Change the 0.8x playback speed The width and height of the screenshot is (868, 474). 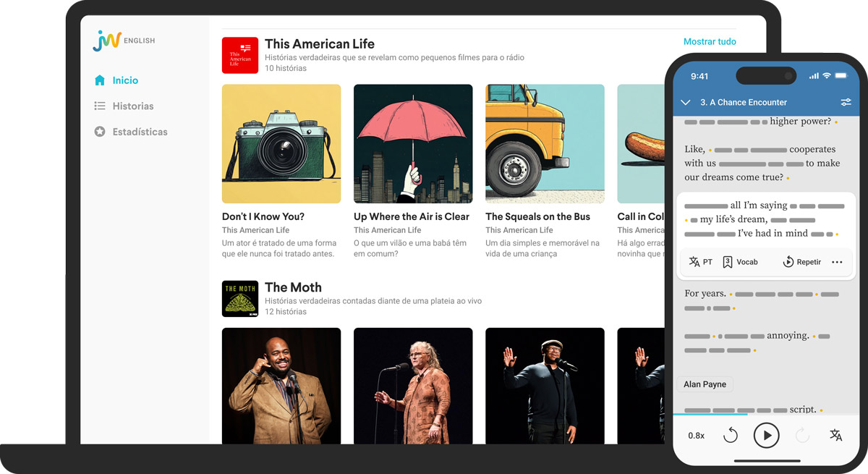click(x=696, y=436)
